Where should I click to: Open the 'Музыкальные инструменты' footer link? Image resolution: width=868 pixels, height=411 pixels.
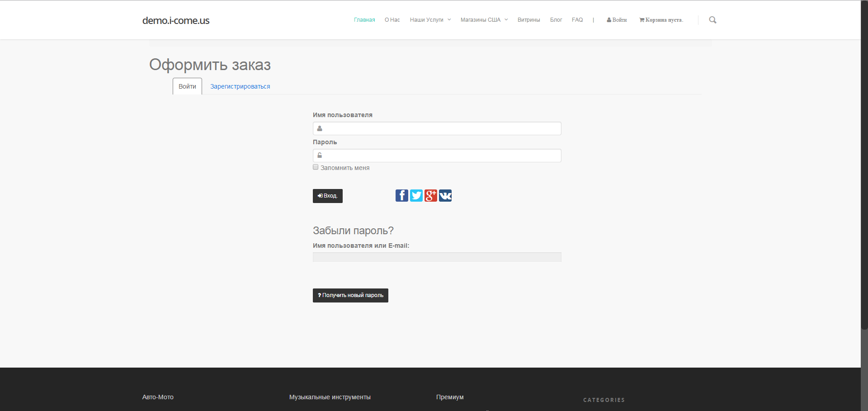pyautogui.click(x=330, y=397)
